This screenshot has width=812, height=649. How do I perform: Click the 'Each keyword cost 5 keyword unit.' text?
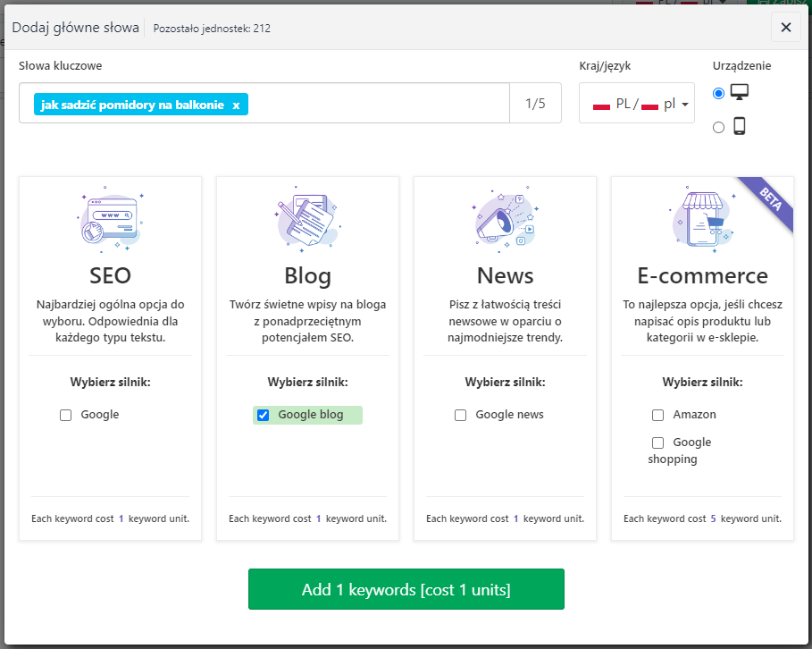[x=702, y=518]
